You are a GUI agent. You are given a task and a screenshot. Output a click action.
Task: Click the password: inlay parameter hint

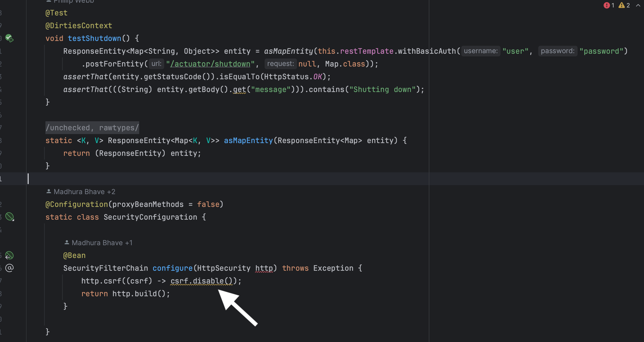(x=558, y=51)
